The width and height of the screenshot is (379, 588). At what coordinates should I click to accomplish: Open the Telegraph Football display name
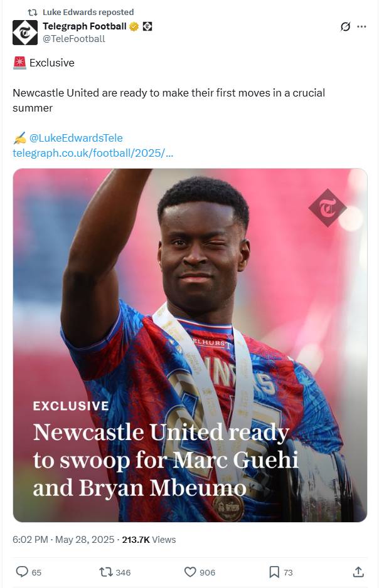tap(85, 26)
